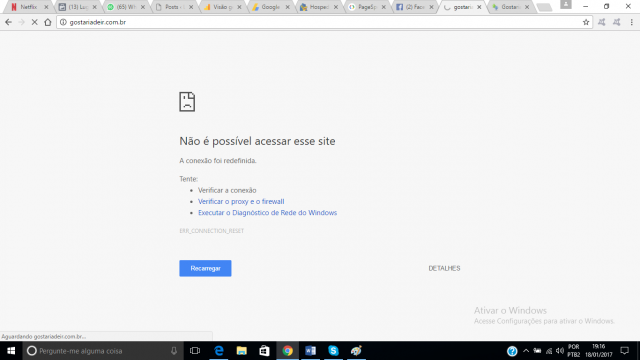Bookmark this page with the star icon

click(586, 22)
